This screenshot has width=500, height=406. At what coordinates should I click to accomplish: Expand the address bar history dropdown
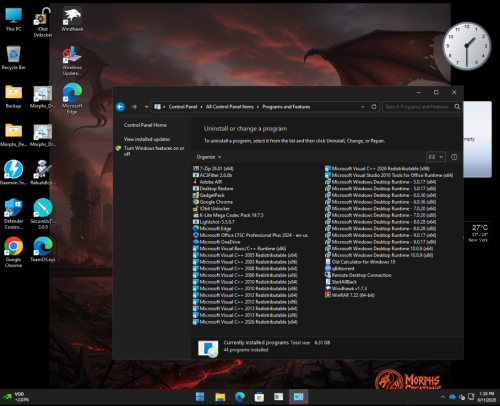tap(363, 107)
